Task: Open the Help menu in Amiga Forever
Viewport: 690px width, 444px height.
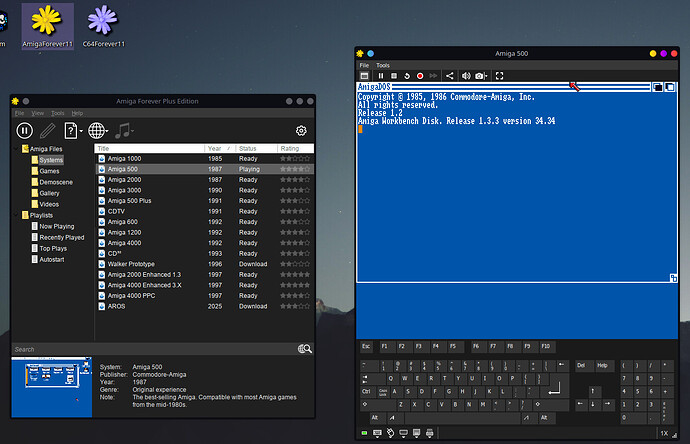Action: (77, 113)
